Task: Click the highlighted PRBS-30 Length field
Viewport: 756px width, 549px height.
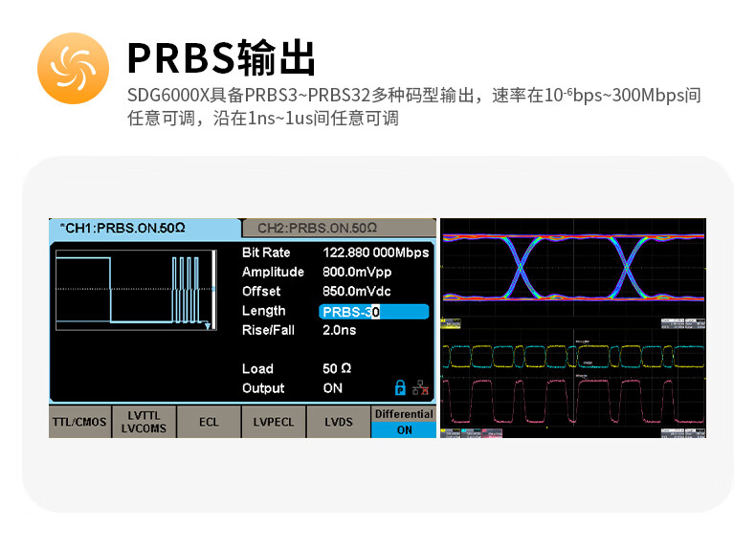Action: click(x=373, y=311)
